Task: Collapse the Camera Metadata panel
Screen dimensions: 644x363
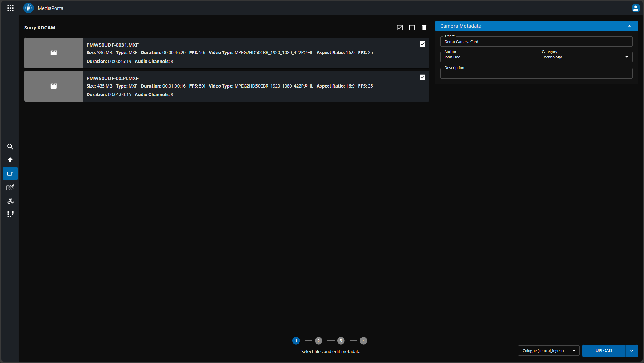Action: [629, 26]
